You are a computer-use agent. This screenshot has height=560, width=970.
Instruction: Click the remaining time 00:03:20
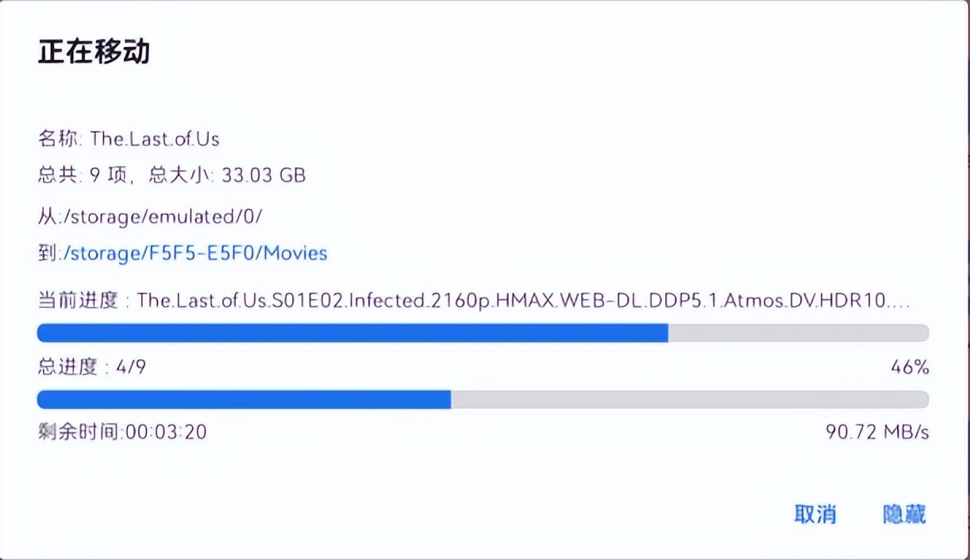[165, 432]
